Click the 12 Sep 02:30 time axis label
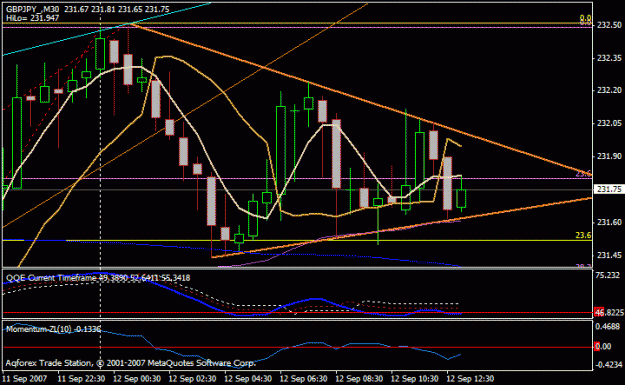625x385 pixels. click(x=192, y=379)
